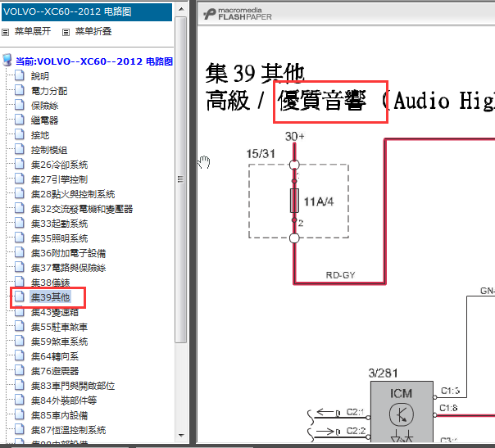Click the page icon beside 集36附加電子設備

pos(20,253)
